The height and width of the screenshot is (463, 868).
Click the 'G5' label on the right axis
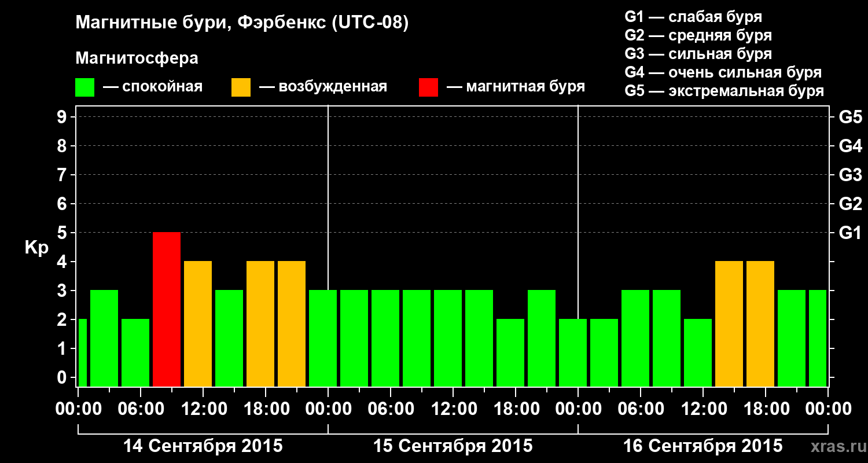tap(851, 117)
